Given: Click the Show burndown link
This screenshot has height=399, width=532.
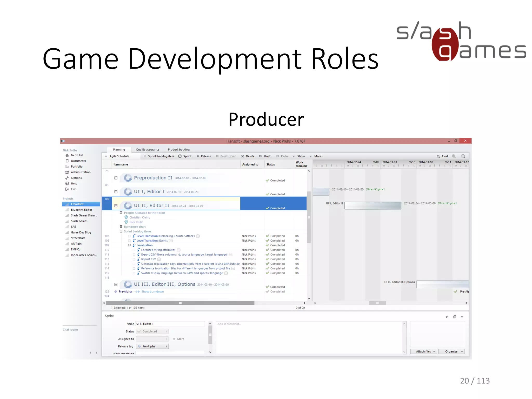Looking at the screenshot, I should [152, 292].
